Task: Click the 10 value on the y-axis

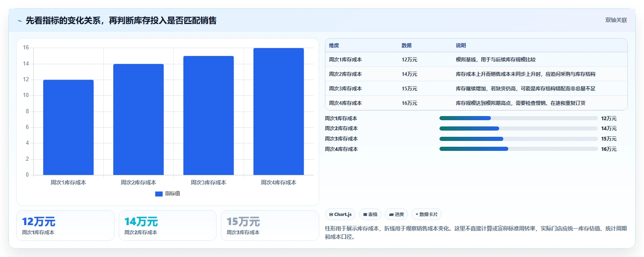Action: coord(26,95)
